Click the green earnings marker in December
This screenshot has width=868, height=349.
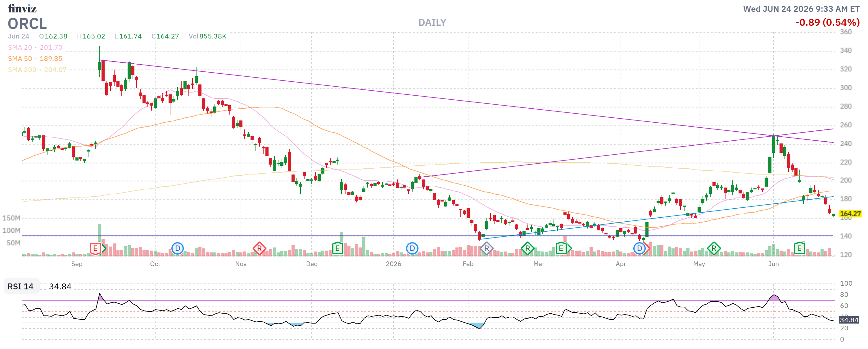point(337,249)
